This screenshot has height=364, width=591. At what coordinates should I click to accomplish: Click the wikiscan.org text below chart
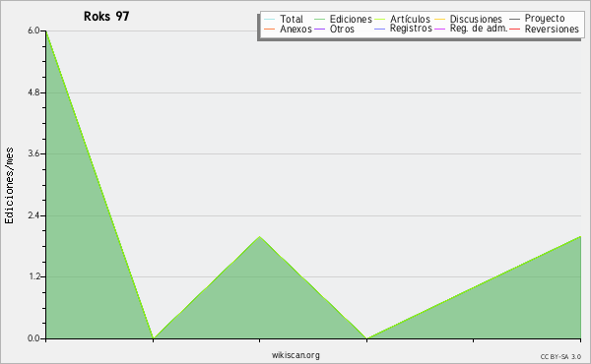295,355
